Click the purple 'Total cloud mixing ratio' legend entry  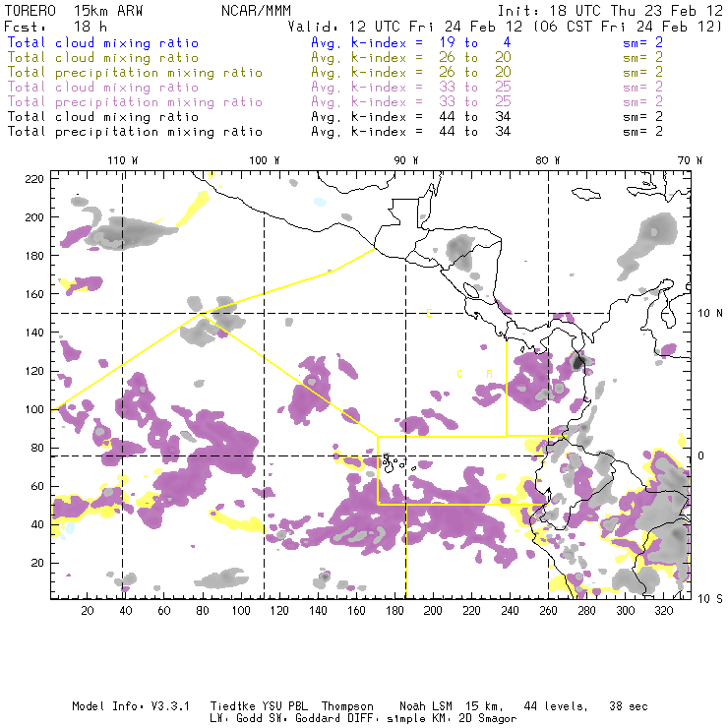(x=103, y=88)
